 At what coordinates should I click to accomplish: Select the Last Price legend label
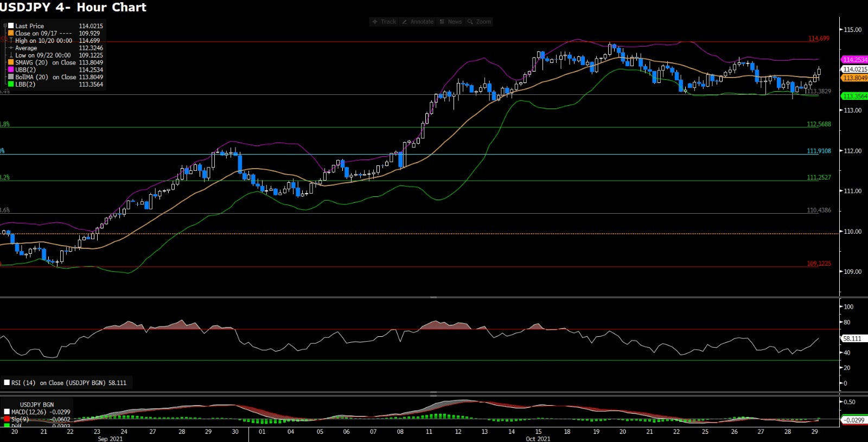pos(29,26)
